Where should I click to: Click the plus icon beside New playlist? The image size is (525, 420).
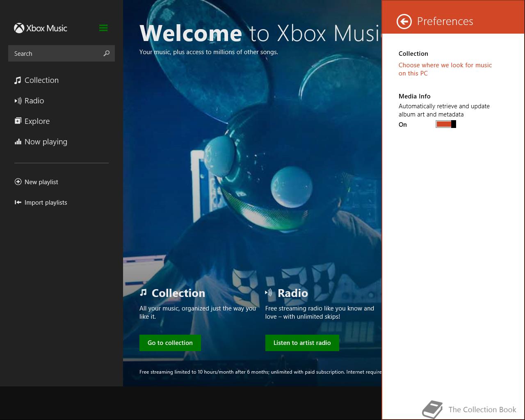(x=18, y=182)
